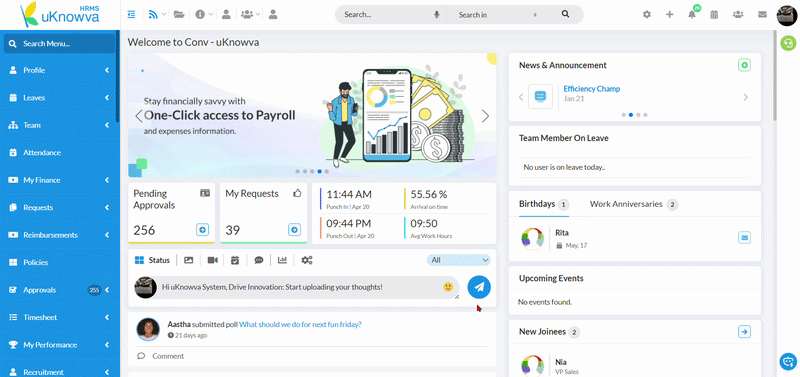Send birthday wish mail icon for Rita
Viewport: 800px width, 377px height.
pyautogui.click(x=744, y=237)
